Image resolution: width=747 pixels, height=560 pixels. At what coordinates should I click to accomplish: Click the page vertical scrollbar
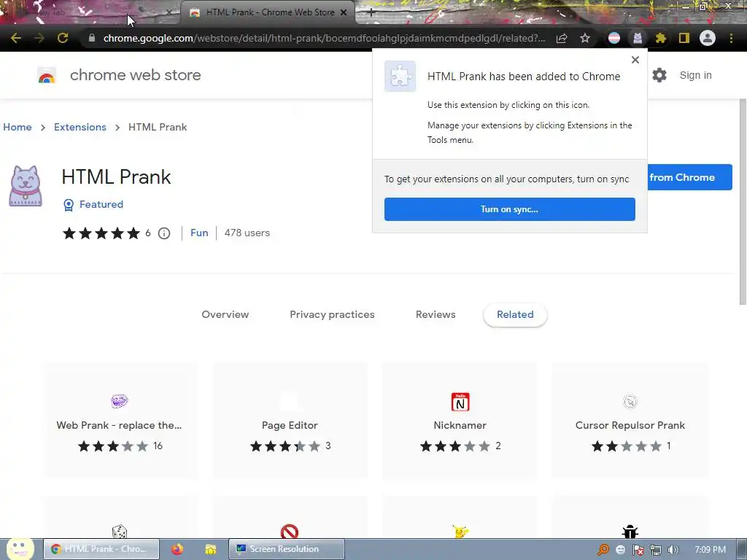click(742, 202)
